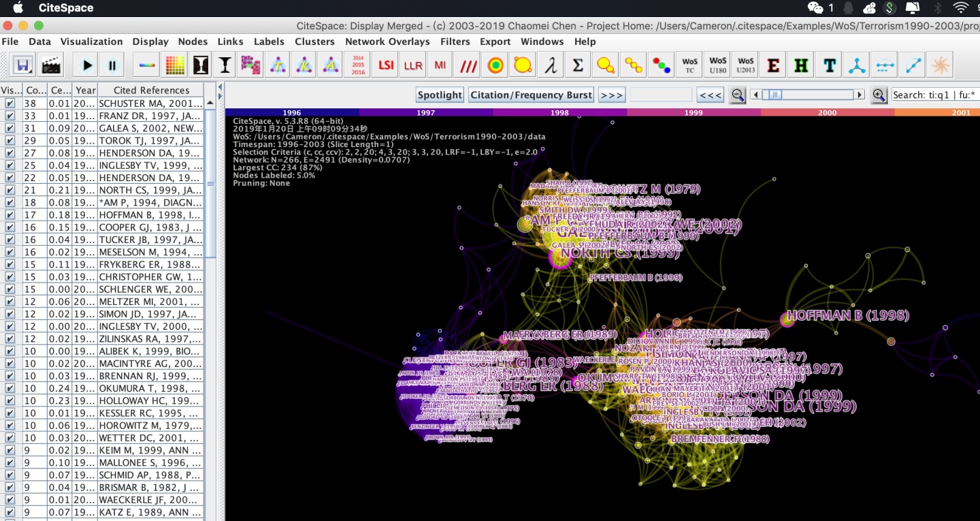Click the red E icon
The height and width of the screenshot is (521, 980).
pyautogui.click(x=772, y=65)
